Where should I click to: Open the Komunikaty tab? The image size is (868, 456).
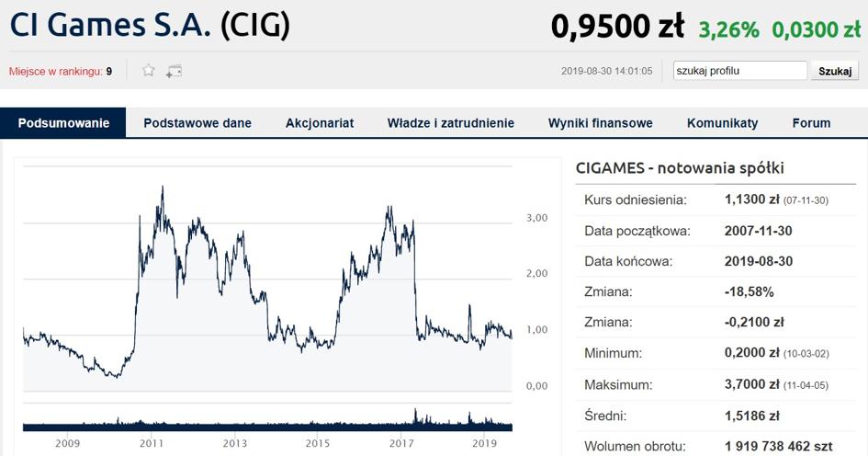coord(723,123)
